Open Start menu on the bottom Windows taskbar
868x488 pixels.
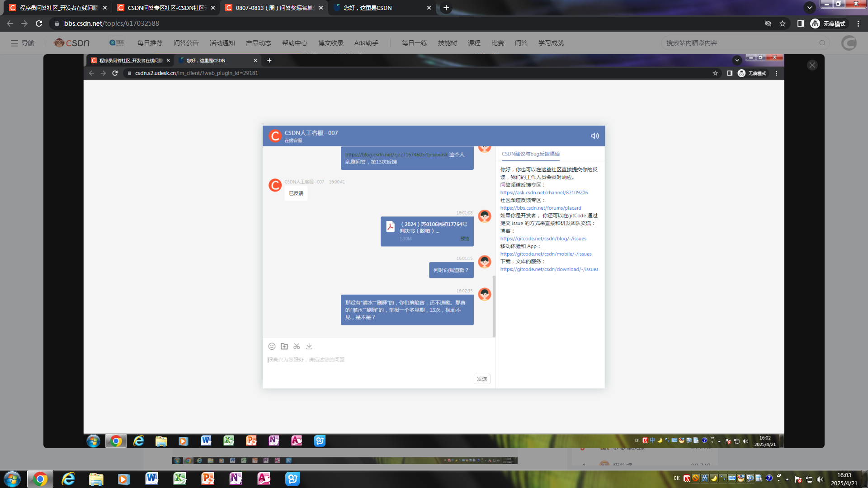12,479
